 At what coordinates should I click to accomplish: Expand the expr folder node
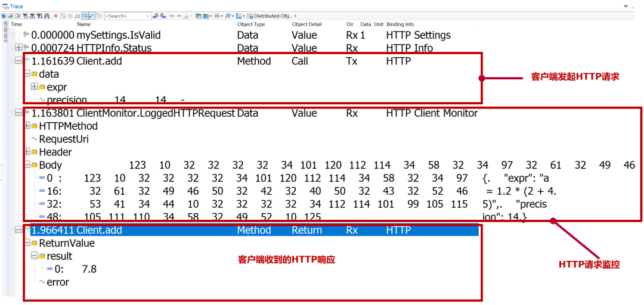point(35,87)
